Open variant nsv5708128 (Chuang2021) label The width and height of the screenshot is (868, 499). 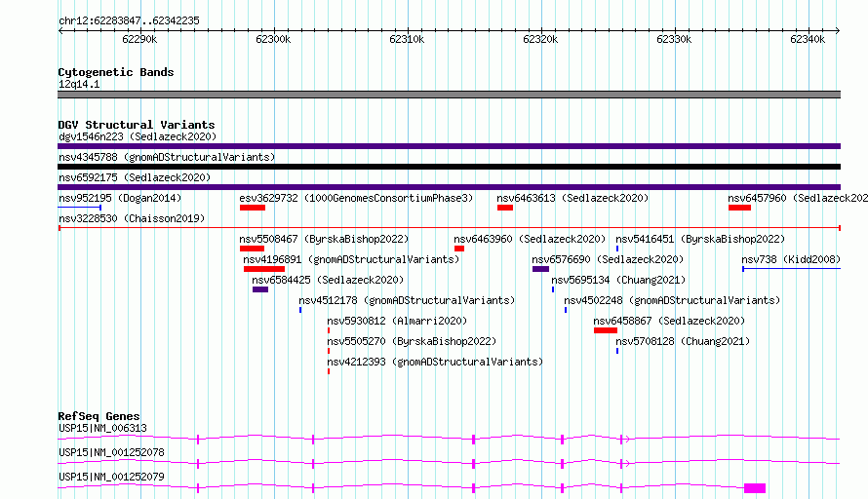coord(683,341)
